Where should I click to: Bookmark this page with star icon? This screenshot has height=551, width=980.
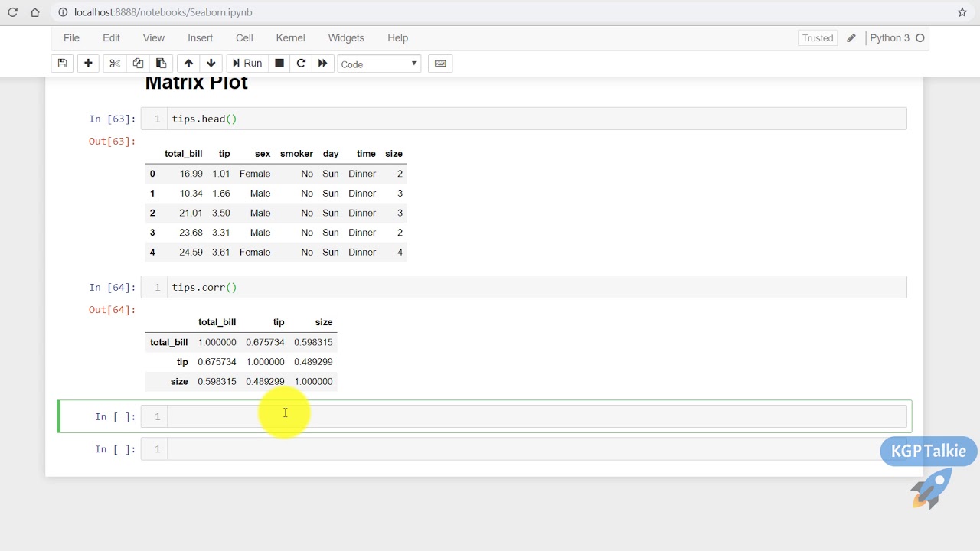click(x=962, y=12)
